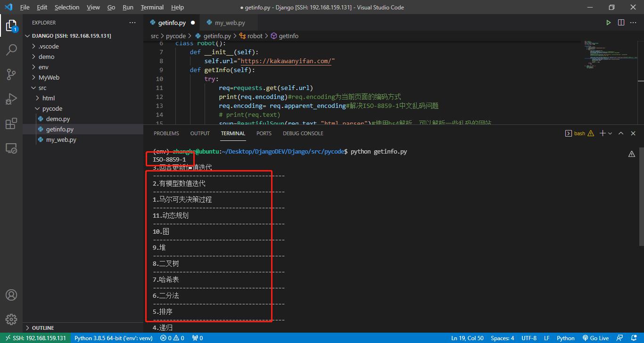The width and height of the screenshot is (644, 343).
Task: Open new terminal launch profile dropdown
Action: [x=610, y=133]
